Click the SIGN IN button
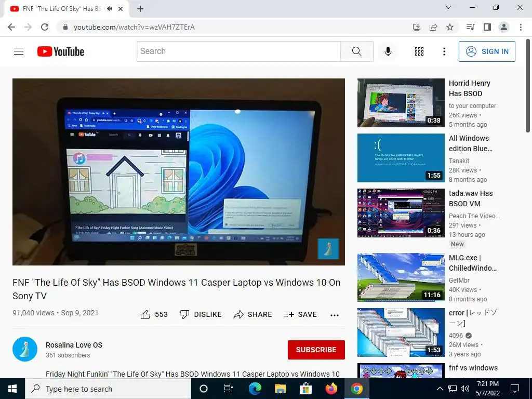 click(x=486, y=51)
